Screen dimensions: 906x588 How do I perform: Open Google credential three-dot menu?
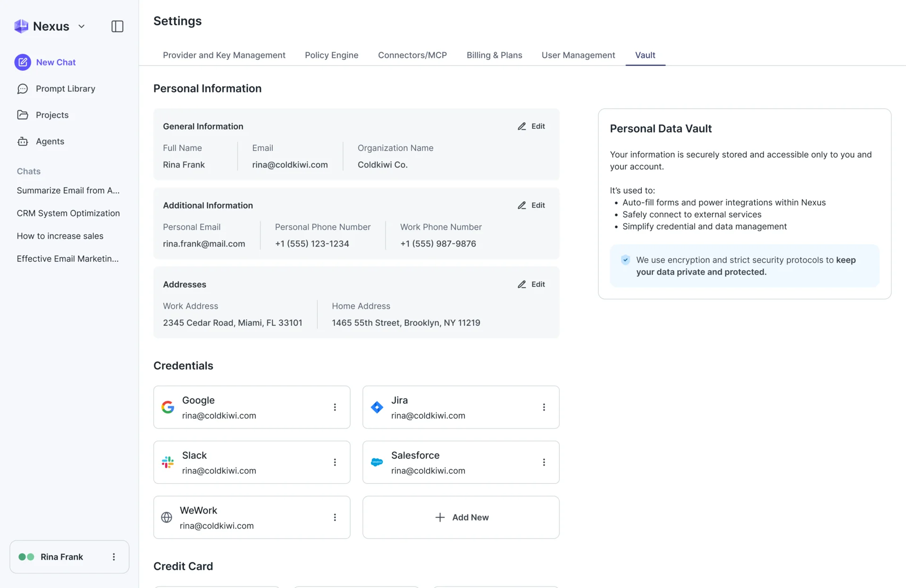(x=335, y=407)
